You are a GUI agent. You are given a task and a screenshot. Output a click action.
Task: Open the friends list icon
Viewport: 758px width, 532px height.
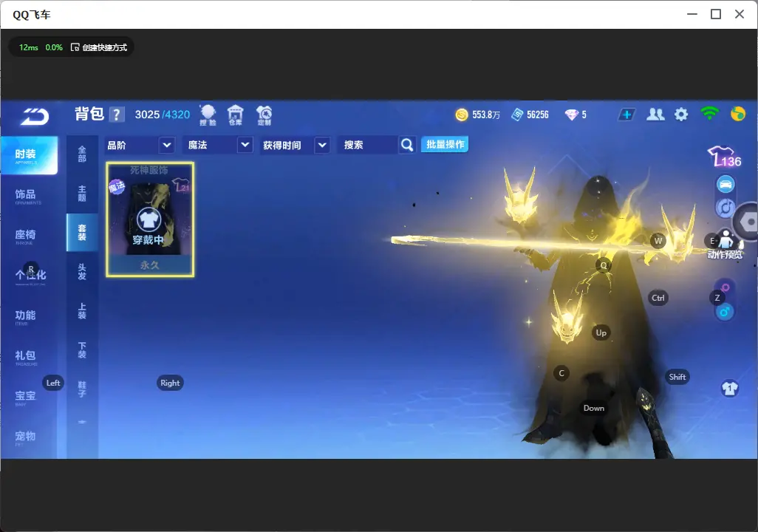pyautogui.click(x=655, y=115)
